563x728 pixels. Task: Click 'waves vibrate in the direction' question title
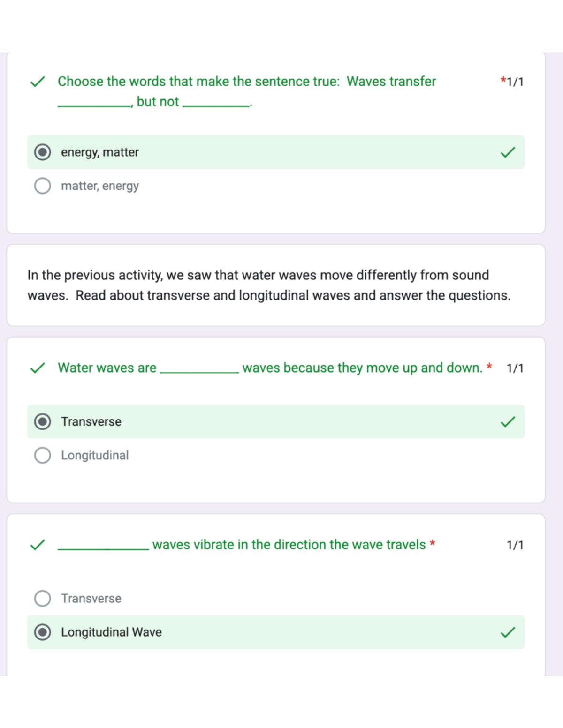(289, 545)
